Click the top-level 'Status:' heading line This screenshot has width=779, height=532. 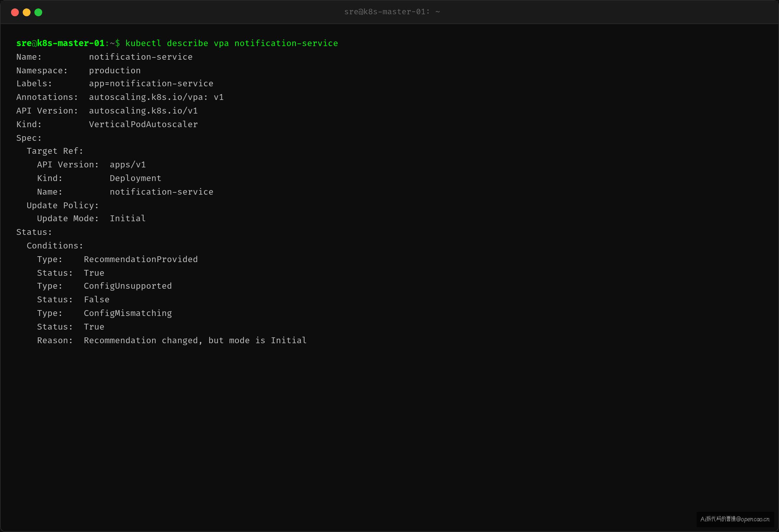pyautogui.click(x=34, y=232)
